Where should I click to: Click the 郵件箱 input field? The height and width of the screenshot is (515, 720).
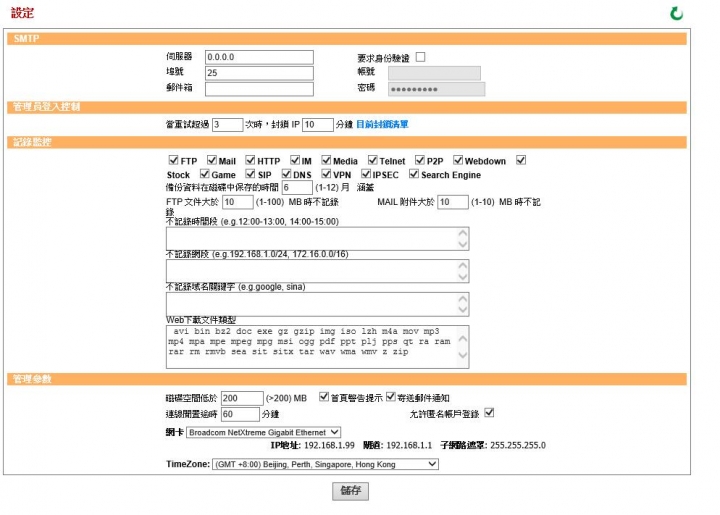(259, 89)
